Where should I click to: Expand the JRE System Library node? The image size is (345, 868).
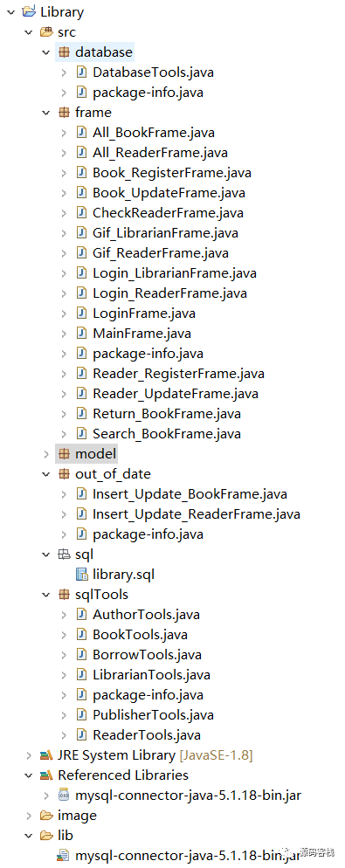point(29,755)
